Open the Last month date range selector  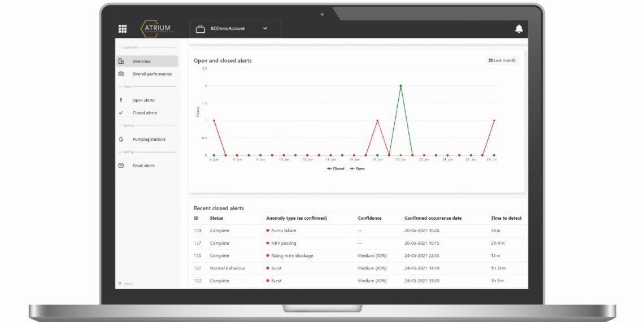point(502,60)
